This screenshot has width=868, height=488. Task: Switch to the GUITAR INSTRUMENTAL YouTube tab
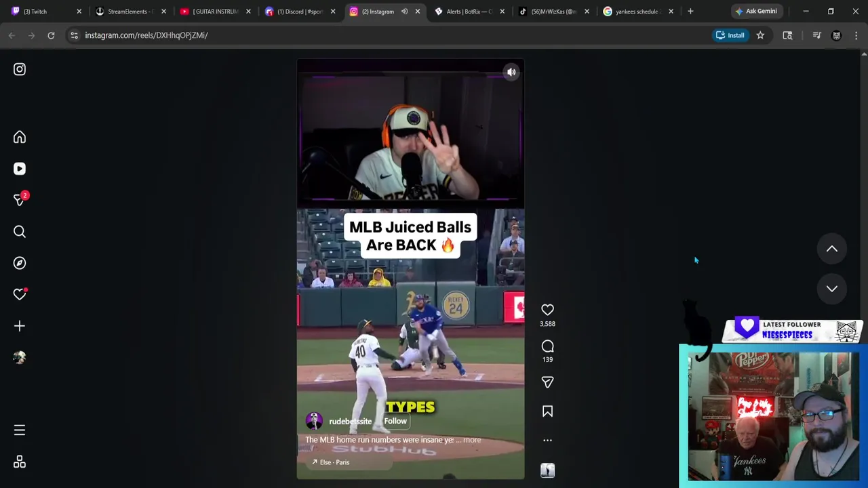click(214, 12)
